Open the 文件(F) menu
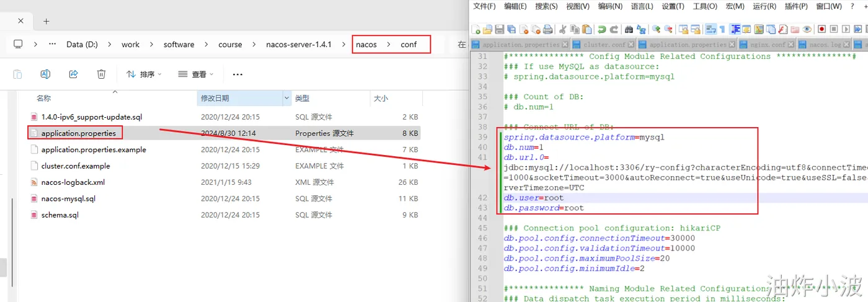The height and width of the screenshot is (302, 868). click(x=484, y=6)
